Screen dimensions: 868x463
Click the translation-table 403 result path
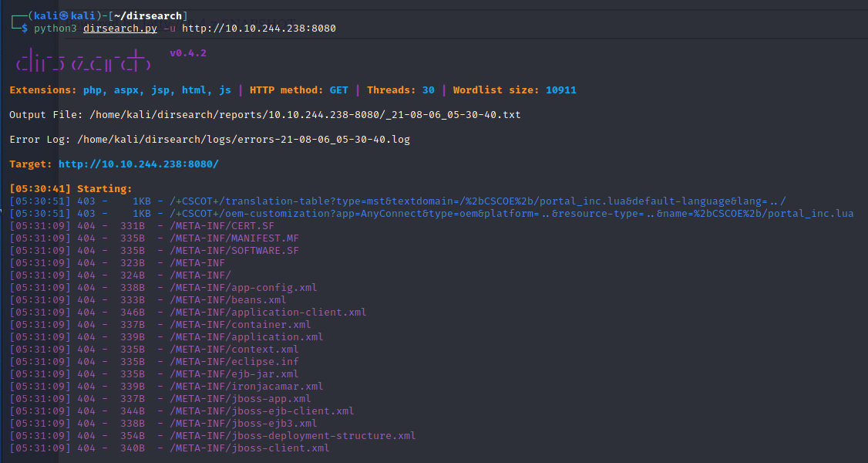[x=478, y=201]
